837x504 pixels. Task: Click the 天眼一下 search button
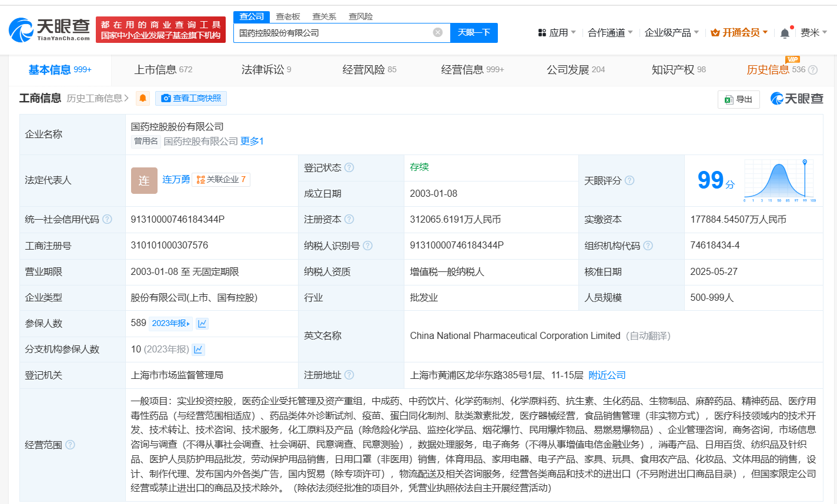[x=474, y=33]
